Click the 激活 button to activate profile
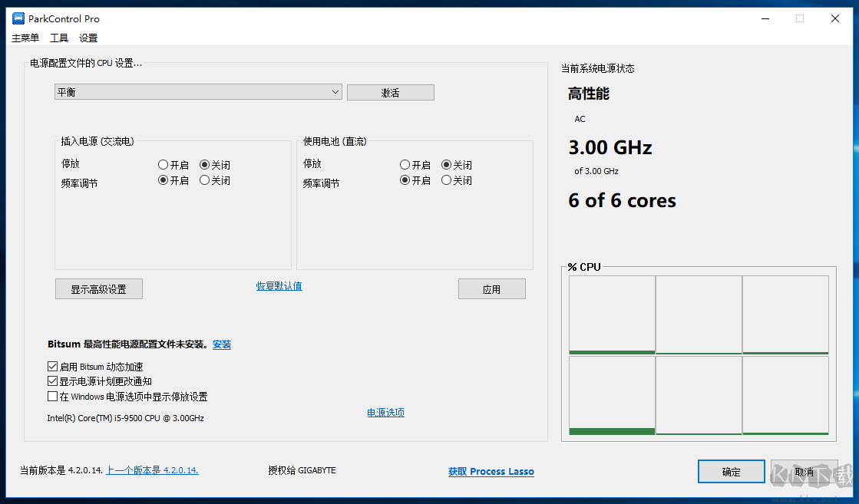Image resolution: width=859 pixels, height=504 pixels. click(390, 91)
